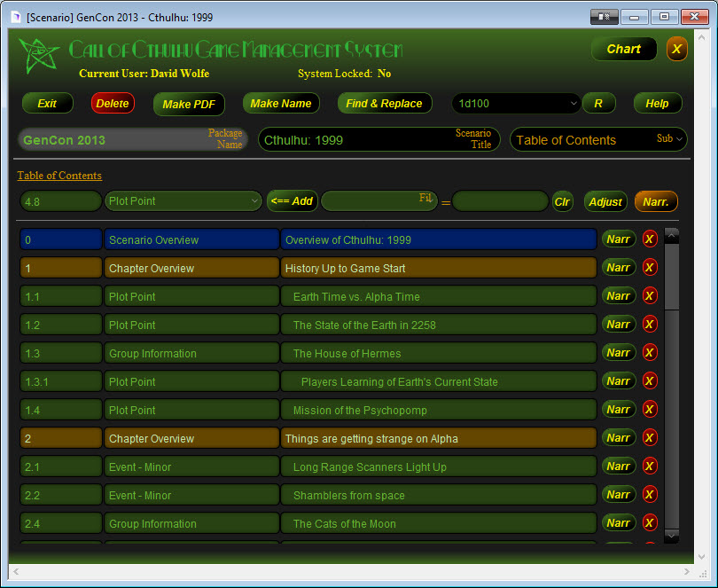The width and height of the screenshot is (718, 588).
Task: Remove Mission of the Psychopomp row
Action: pyautogui.click(x=650, y=409)
